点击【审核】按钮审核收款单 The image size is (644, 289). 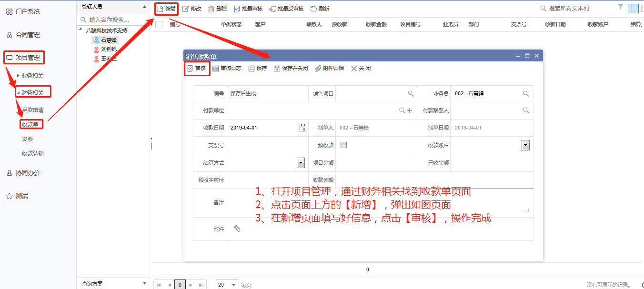197,68
